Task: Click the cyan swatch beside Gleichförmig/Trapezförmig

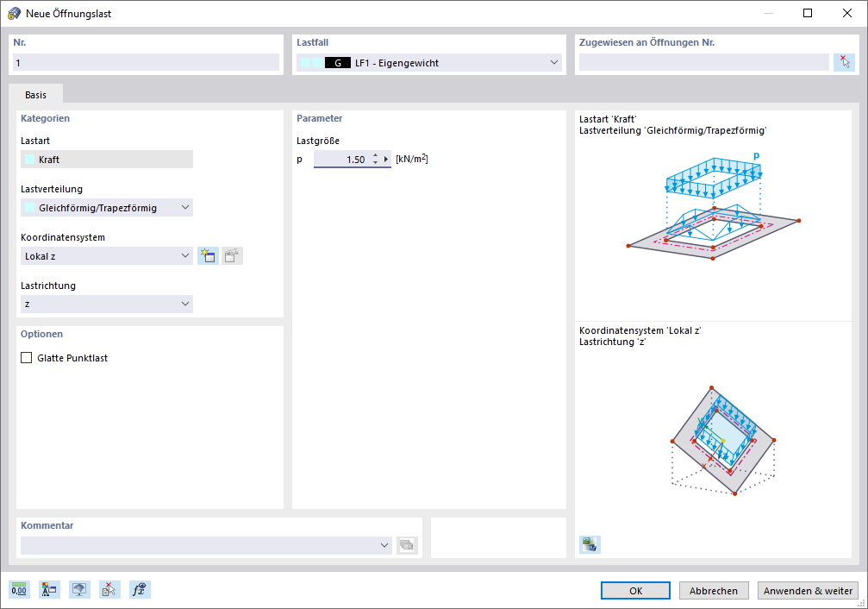Action: (30, 208)
